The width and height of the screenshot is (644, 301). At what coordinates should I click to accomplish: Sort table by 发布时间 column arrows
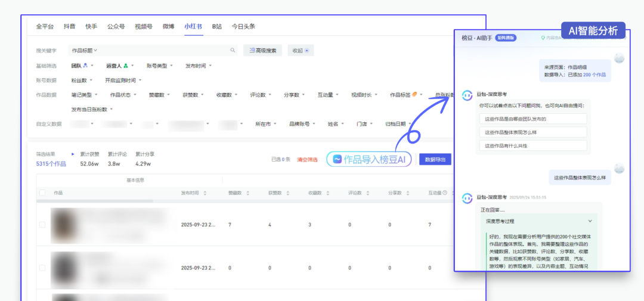205,193
